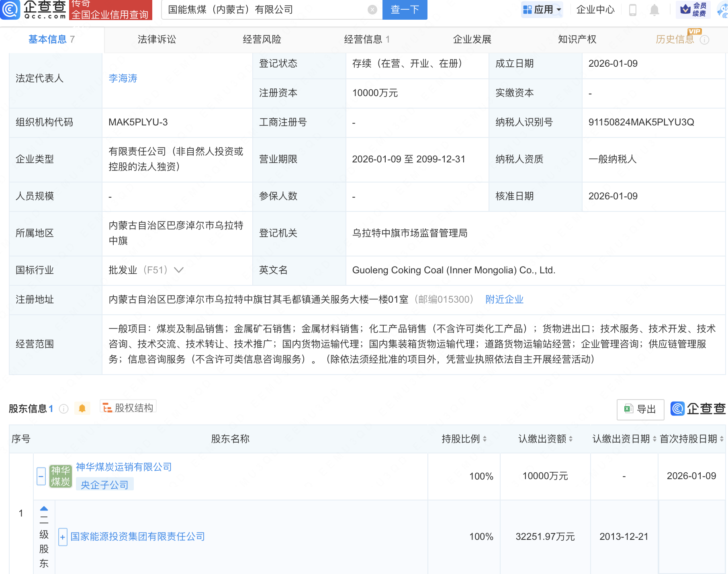Click the info icon beside 历史信息
This screenshot has width=728, height=574.
point(705,40)
